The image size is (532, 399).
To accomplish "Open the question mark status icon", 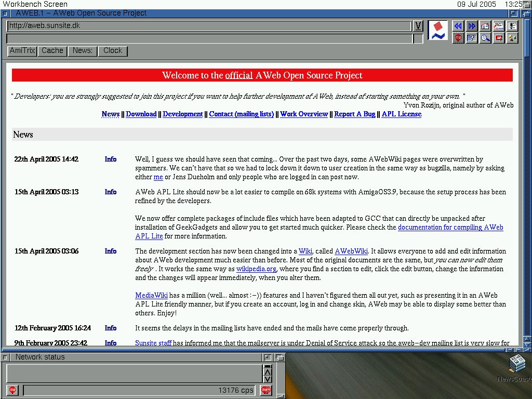I will click(x=472, y=37).
